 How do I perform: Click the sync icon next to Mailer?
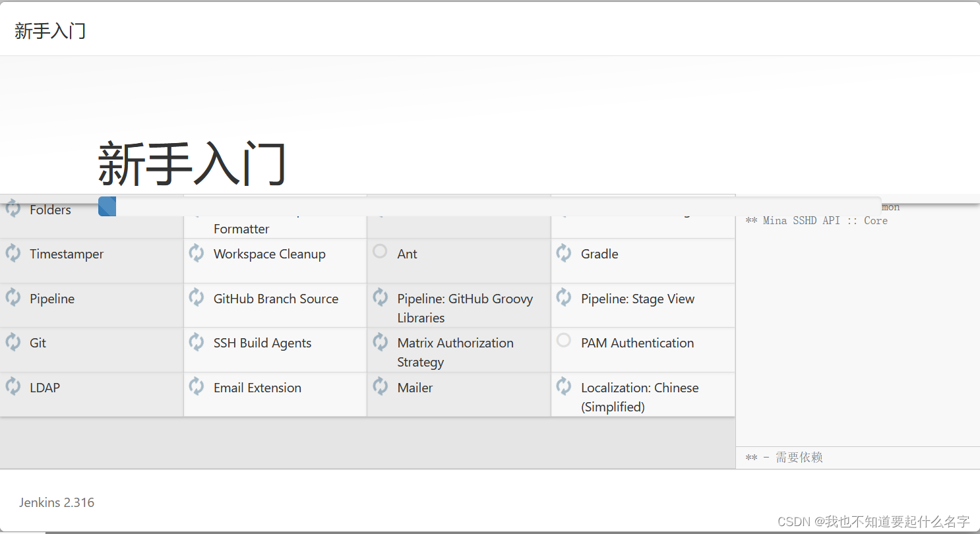pyautogui.click(x=381, y=387)
